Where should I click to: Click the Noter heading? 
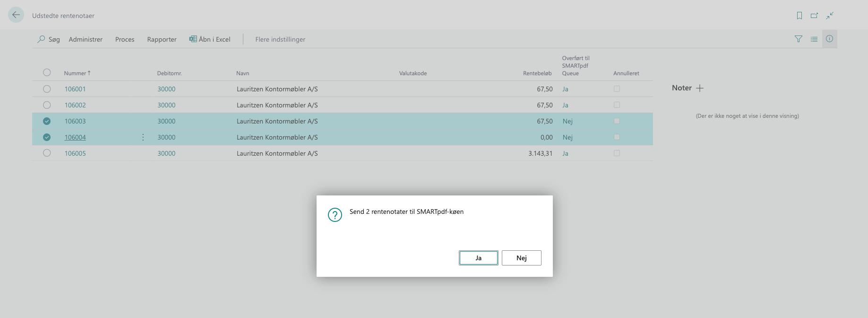pos(682,88)
